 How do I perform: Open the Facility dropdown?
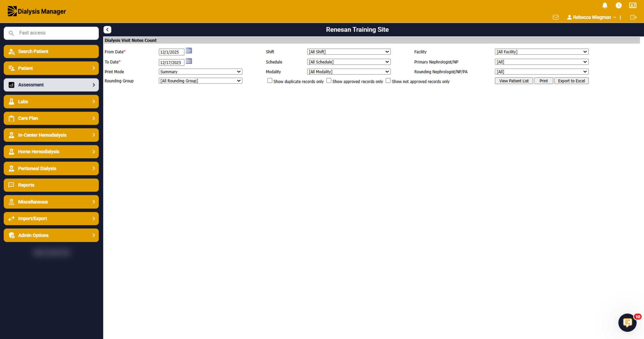(542, 52)
